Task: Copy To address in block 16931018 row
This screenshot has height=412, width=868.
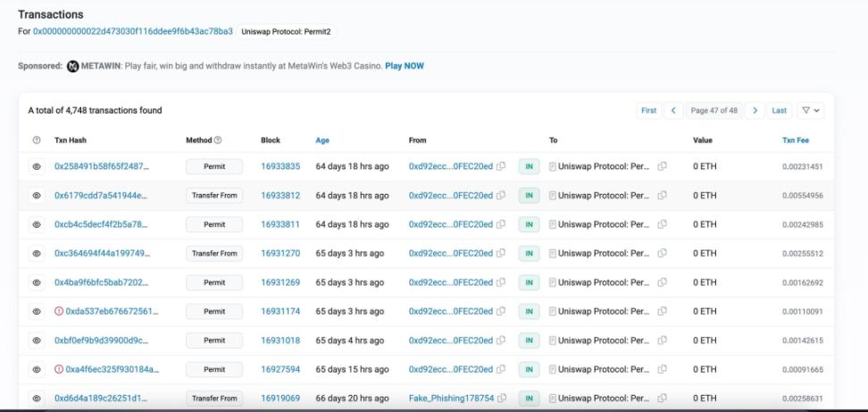Action: (x=662, y=341)
